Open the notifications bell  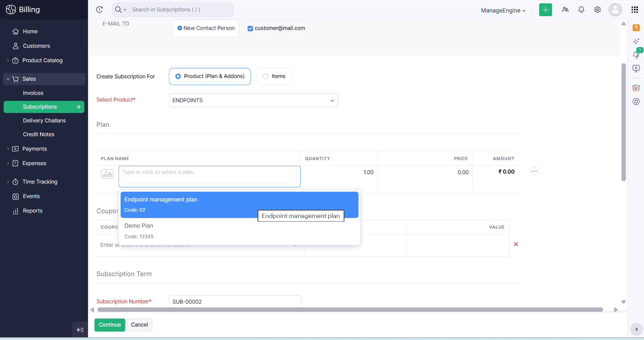click(x=581, y=10)
